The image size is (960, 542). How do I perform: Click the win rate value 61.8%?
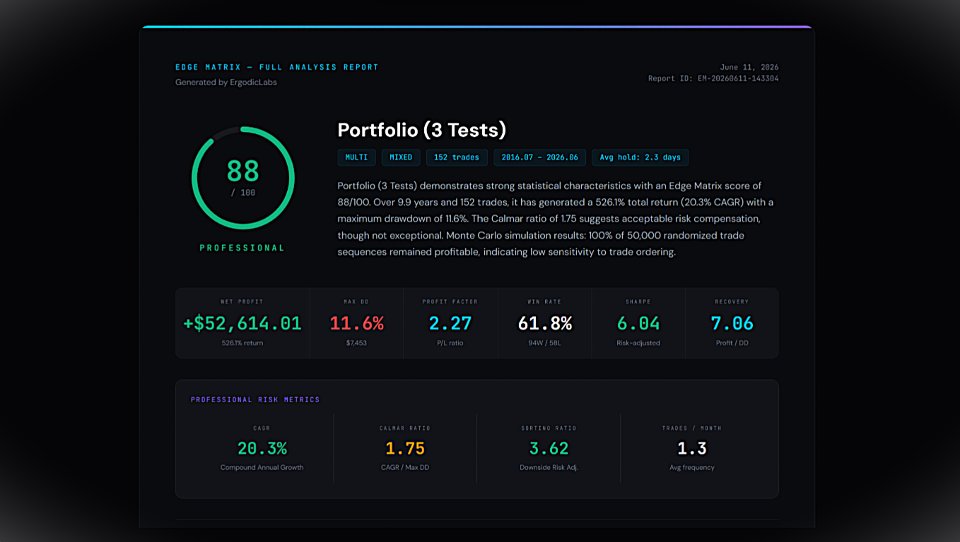[x=545, y=323]
